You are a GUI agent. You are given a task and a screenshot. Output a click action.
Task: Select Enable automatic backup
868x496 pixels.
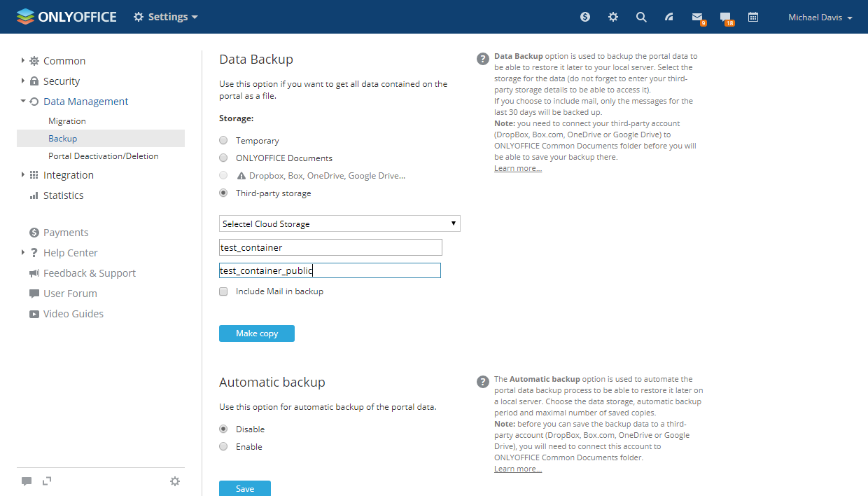223,447
